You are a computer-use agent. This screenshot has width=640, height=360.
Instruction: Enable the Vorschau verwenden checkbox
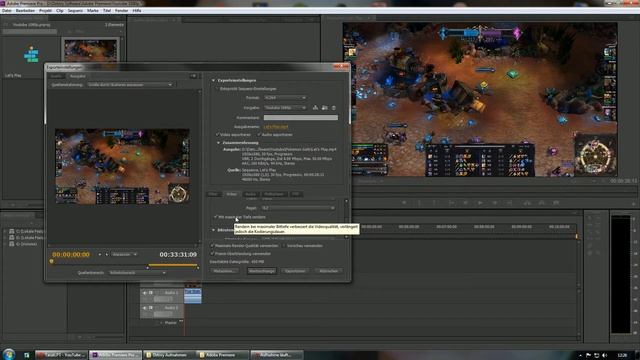(x=284, y=246)
